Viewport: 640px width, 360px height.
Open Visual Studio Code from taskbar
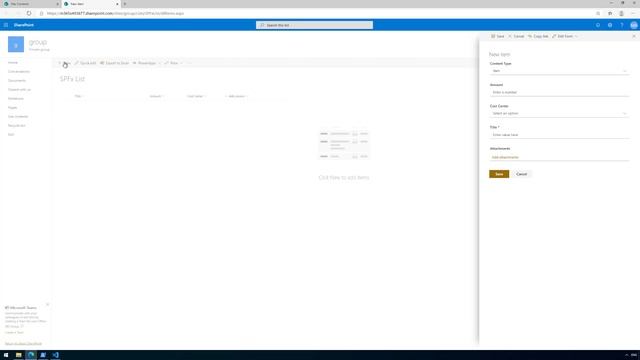pyautogui.click(x=56, y=355)
